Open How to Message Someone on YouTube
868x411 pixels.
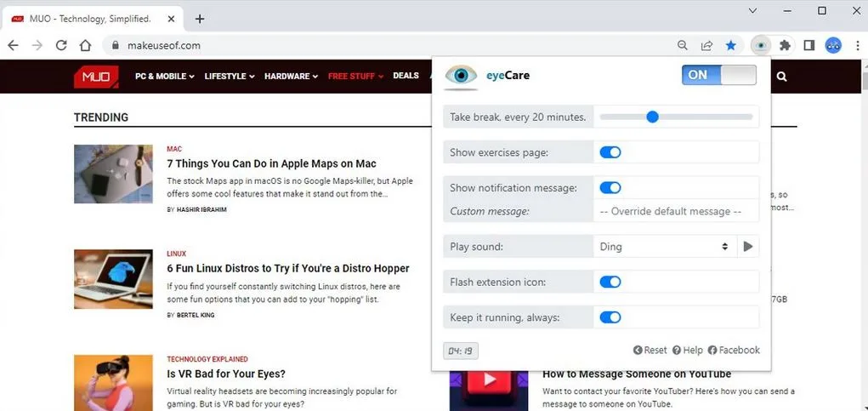click(637, 374)
